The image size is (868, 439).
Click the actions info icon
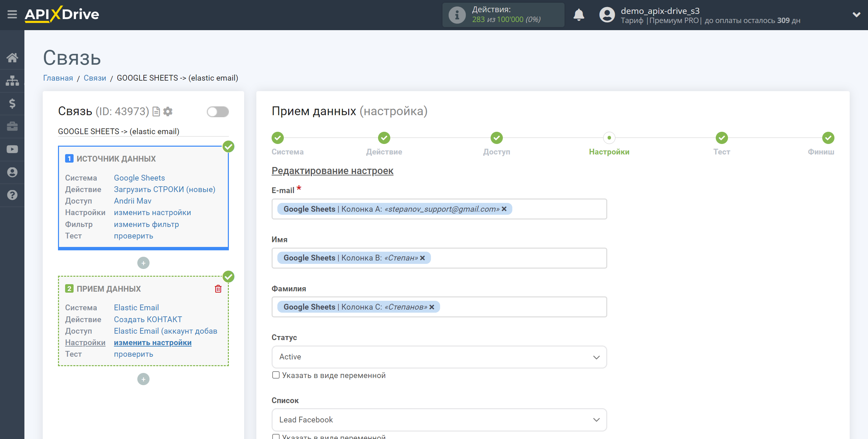click(x=457, y=15)
